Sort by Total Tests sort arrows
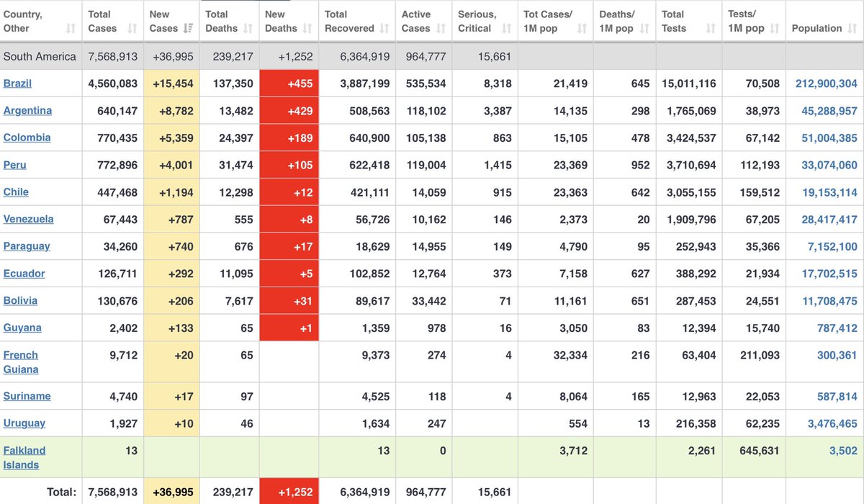Image resolution: width=864 pixels, height=504 pixels. pyautogui.click(x=711, y=29)
